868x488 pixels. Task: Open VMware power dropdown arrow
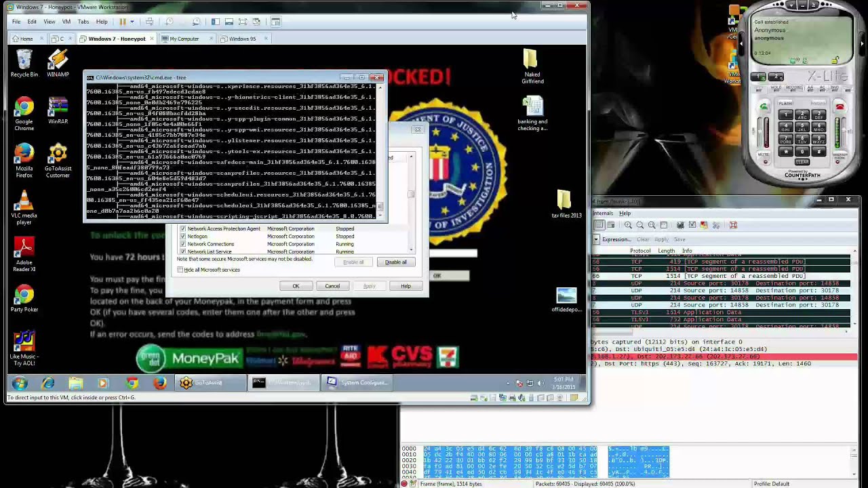[132, 22]
